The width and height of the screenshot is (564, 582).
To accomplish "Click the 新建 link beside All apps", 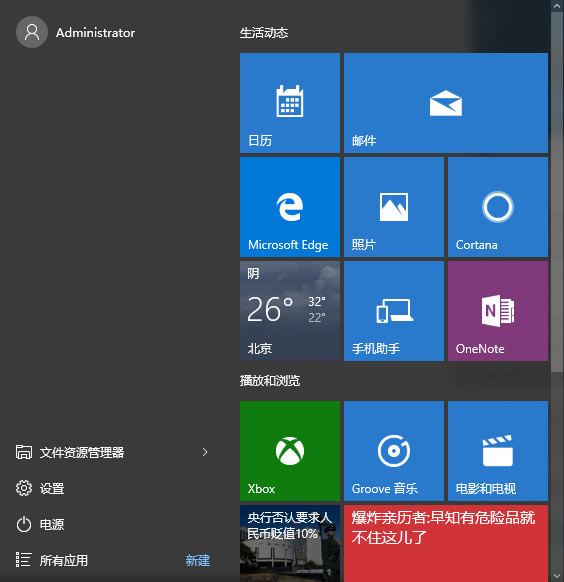I will point(198,560).
